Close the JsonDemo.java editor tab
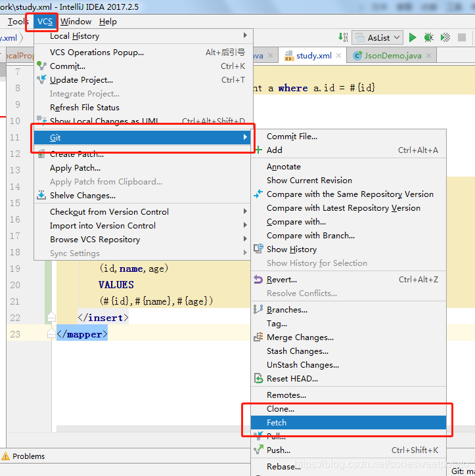This screenshot has height=476, width=475. [x=428, y=56]
